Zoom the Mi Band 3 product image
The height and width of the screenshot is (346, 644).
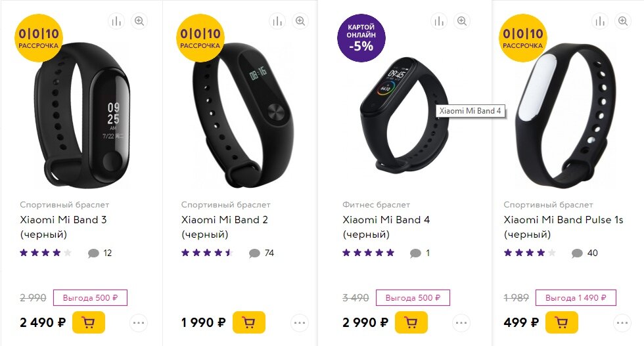point(139,21)
